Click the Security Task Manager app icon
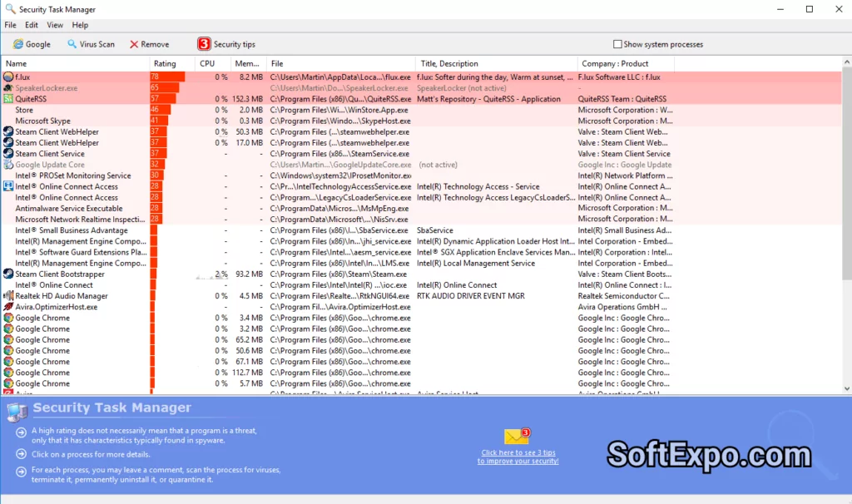The image size is (852, 504). pos(8,8)
